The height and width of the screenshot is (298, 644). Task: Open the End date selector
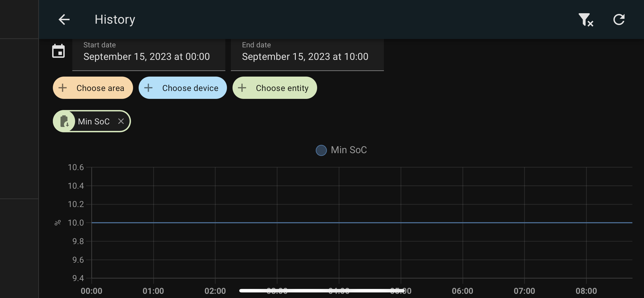307,55
